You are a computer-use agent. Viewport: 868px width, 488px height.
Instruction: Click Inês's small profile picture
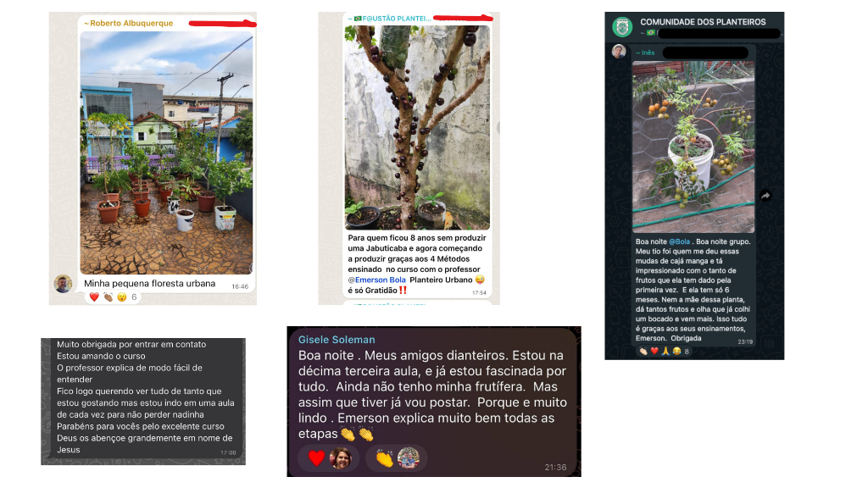pyautogui.click(x=619, y=52)
